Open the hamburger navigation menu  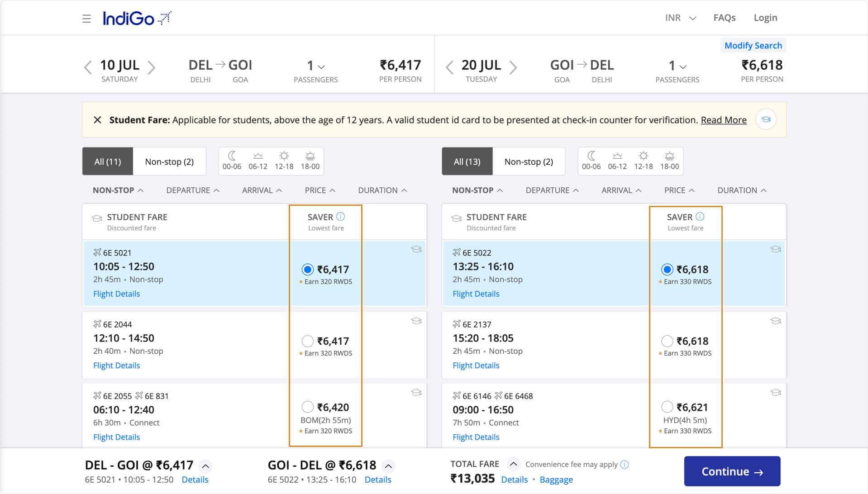[86, 18]
